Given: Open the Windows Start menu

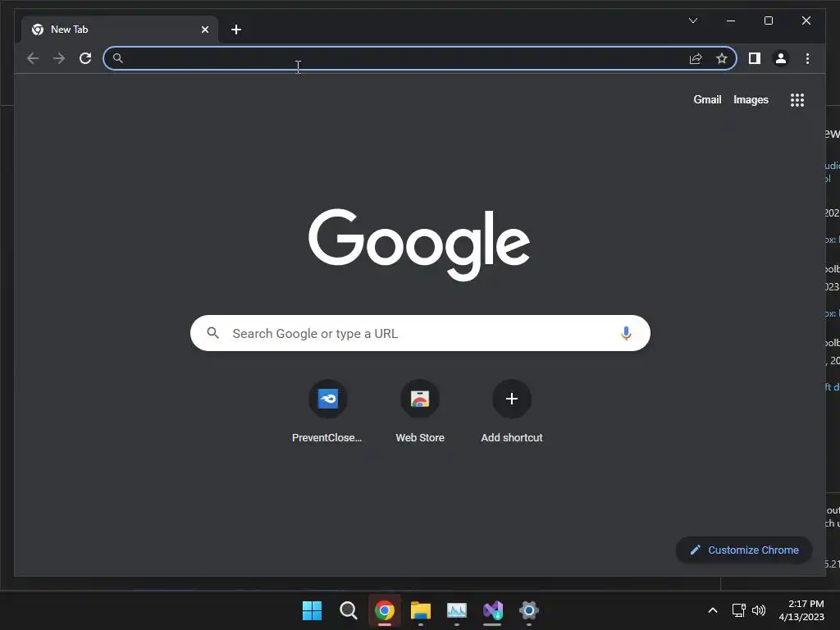Looking at the screenshot, I should (312, 610).
